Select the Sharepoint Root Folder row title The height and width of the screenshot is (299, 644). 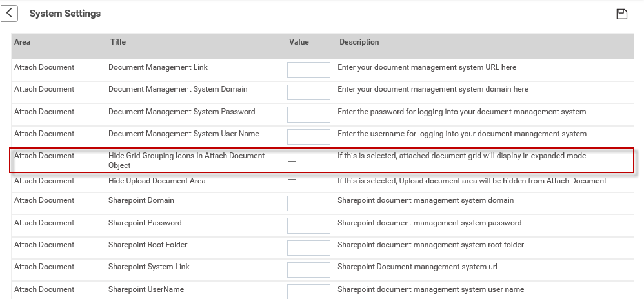[x=148, y=245]
